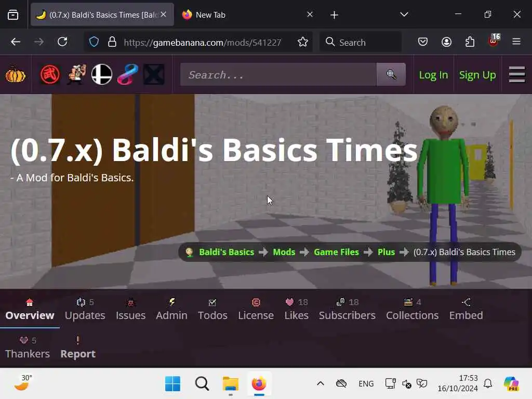Open the Firefox application menu
Viewport: 532px width, 399px height.
pos(516,42)
